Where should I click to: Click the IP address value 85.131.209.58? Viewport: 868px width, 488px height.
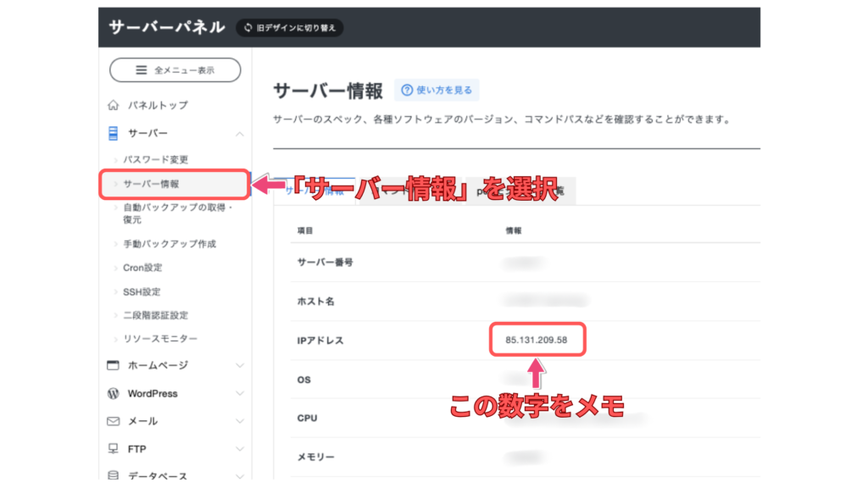pos(537,341)
